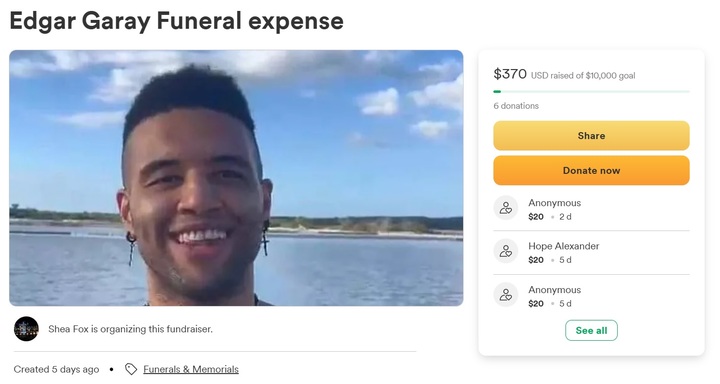
Task: Click the donor icon next to Hope Alexander
Action: coord(506,251)
